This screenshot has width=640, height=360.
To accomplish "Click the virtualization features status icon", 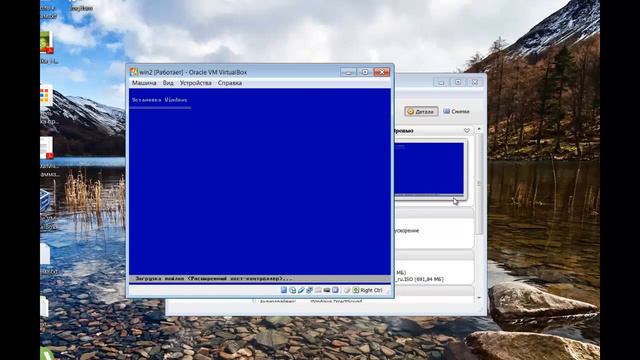I will [335, 290].
